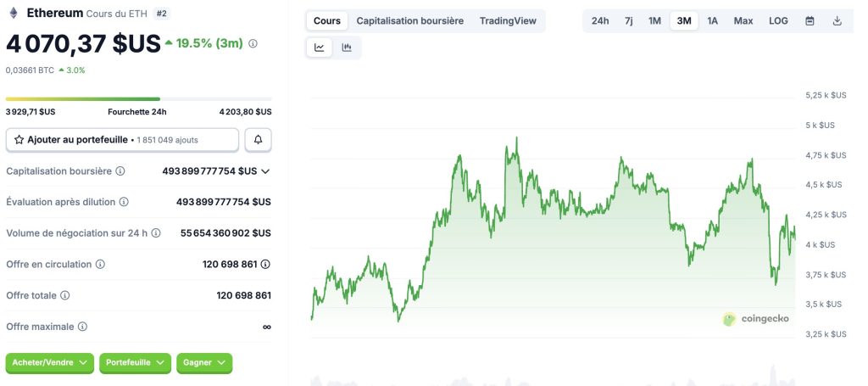Click the 24h price range bar

(x=138, y=98)
